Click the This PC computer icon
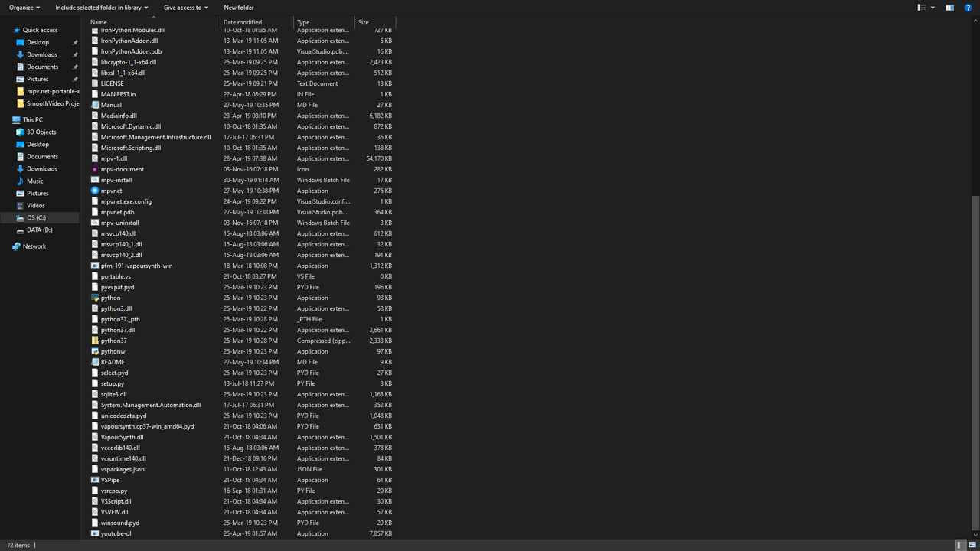 (16, 119)
